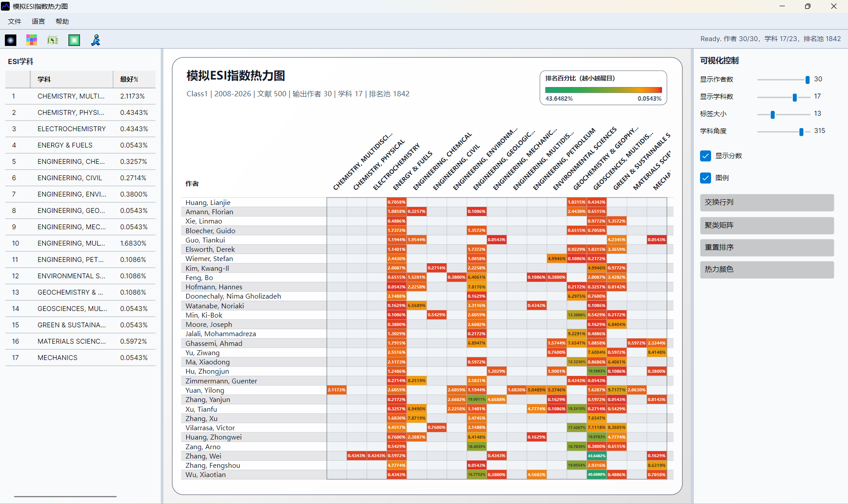Image resolution: width=848 pixels, height=504 pixels.
Task: Click the blue running man icon
Action: pyautogui.click(x=95, y=40)
